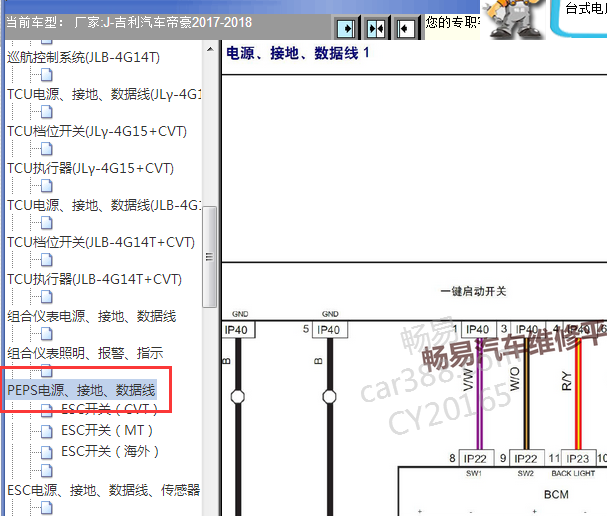Open document icon under TCU执行器(JLB-4G14T+CVT)
607x516 pixels.
(x=47, y=297)
